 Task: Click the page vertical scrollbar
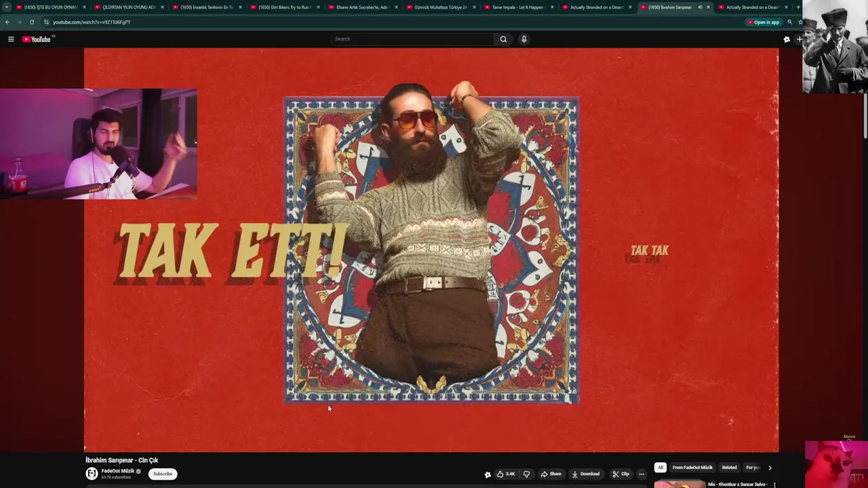865,115
